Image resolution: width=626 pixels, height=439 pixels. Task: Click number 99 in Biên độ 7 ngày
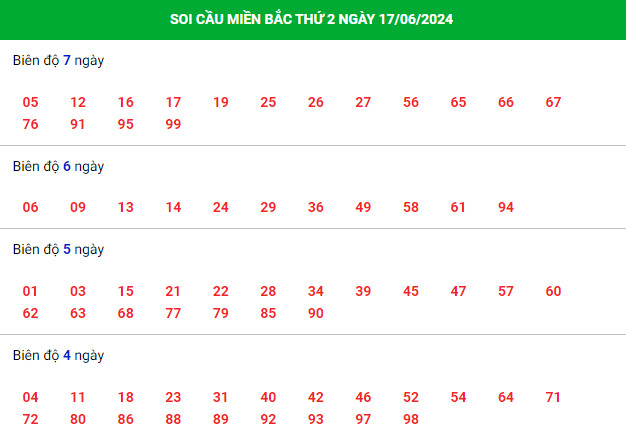(x=173, y=124)
